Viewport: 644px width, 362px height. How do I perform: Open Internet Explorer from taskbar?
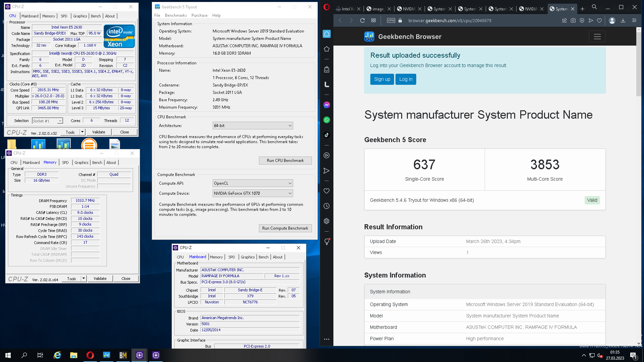[57, 355]
